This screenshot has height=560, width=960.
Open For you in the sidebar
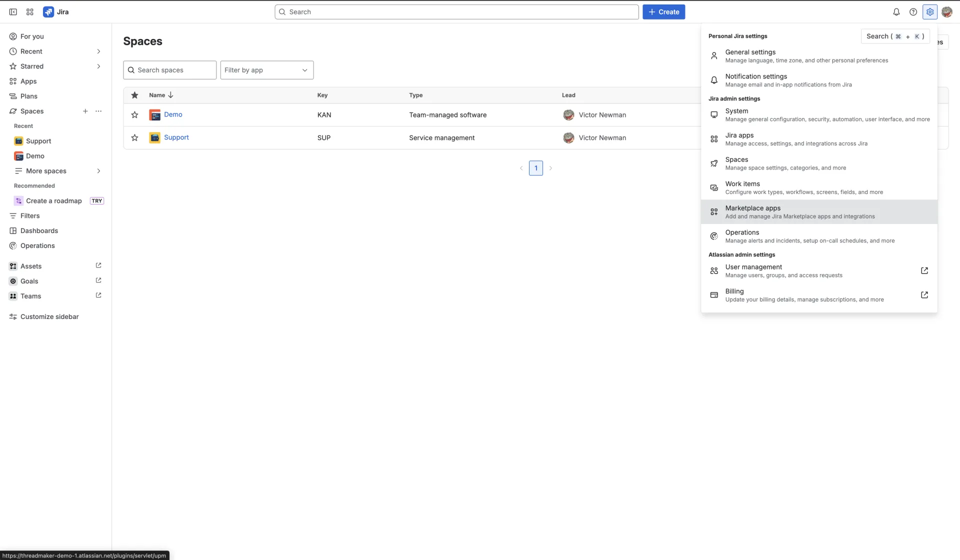tap(56, 36)
